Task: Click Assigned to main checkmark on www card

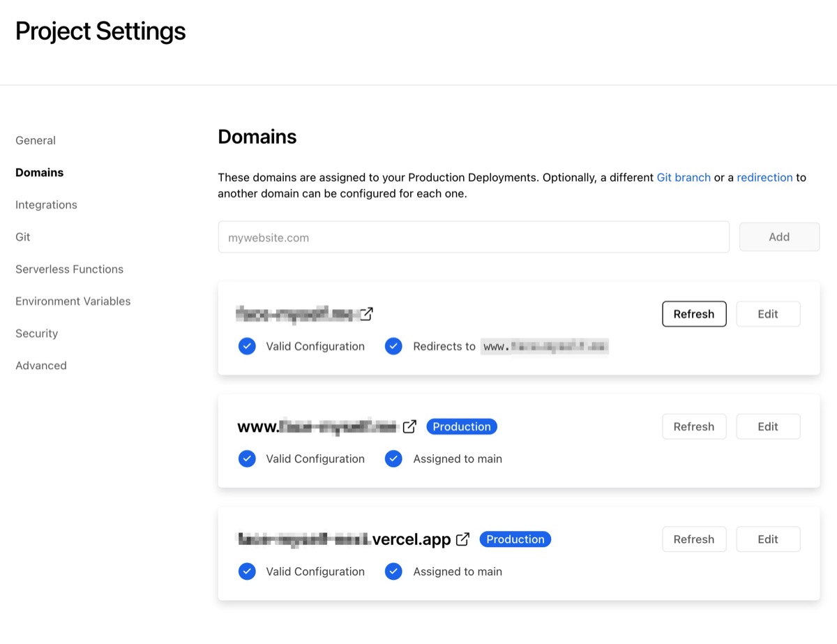Action: click(393, 458)
